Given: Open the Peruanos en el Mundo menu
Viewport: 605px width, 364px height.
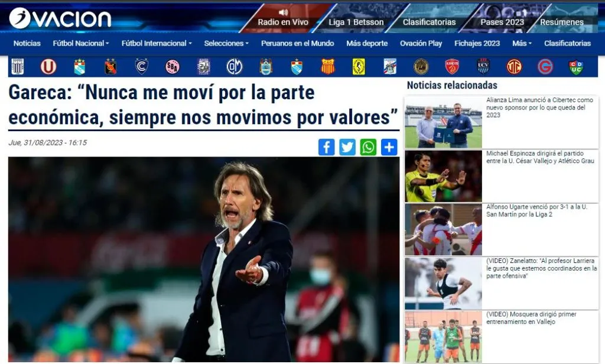Looking at the screenshot, I should click(x=298, y=43).
